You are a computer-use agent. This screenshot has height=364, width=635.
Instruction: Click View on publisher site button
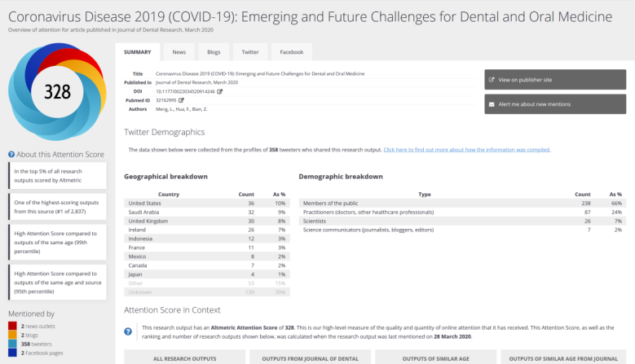pyautogui.click(x=555, y=80)
